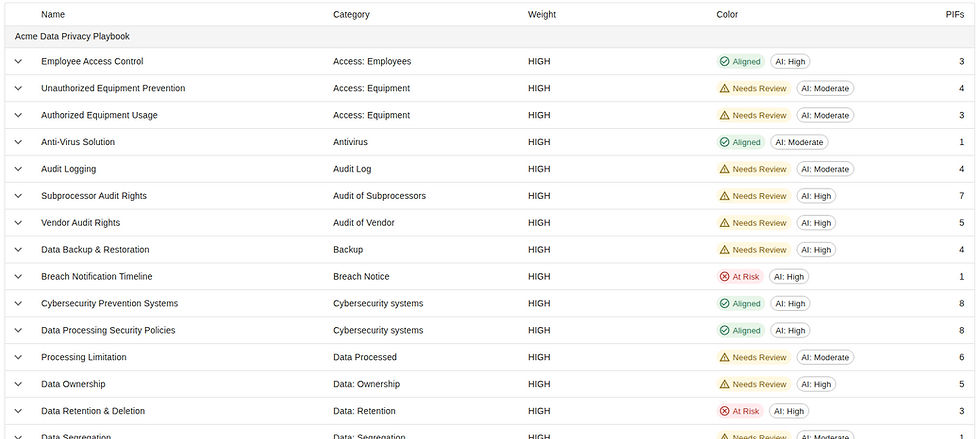Sort by the PIFs column header

pos(955,14)
